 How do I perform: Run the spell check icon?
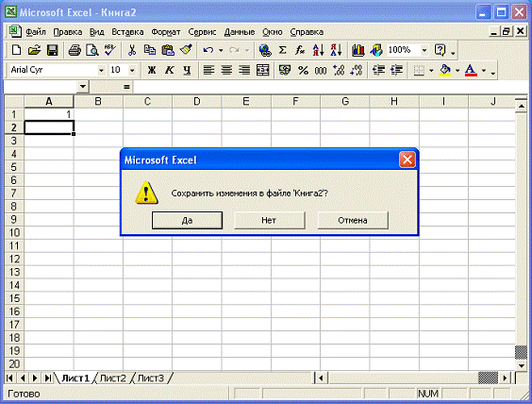pyautogui.click(x=110, y=50)
